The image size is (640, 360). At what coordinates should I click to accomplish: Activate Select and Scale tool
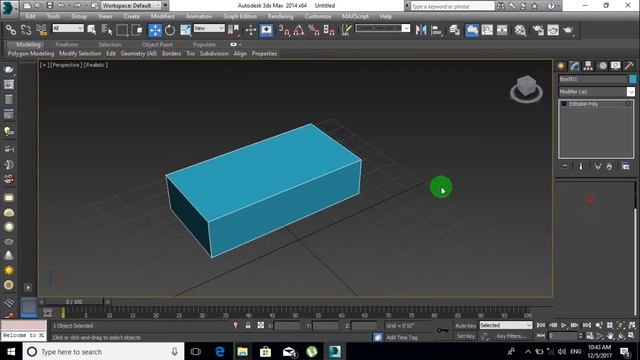185,30
